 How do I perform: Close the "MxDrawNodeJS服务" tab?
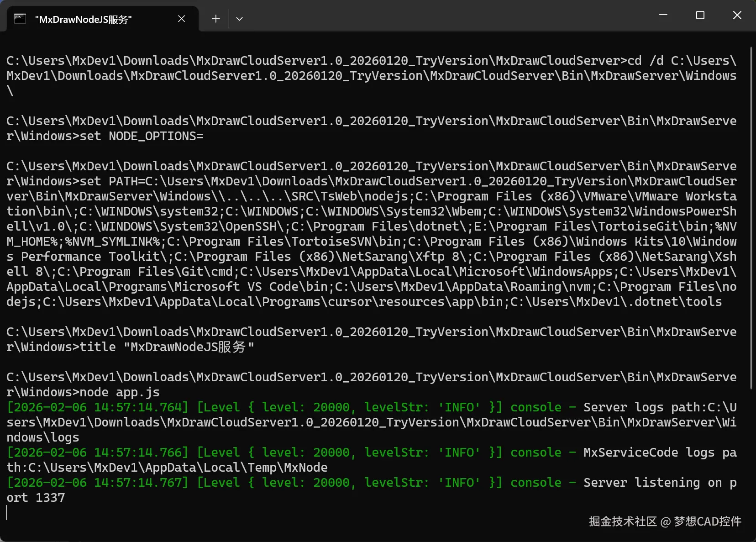click(181, 19)
